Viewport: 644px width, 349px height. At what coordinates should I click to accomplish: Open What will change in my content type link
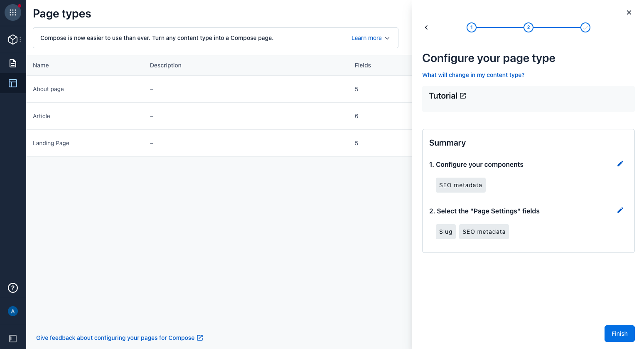click(x=473, y=75)
